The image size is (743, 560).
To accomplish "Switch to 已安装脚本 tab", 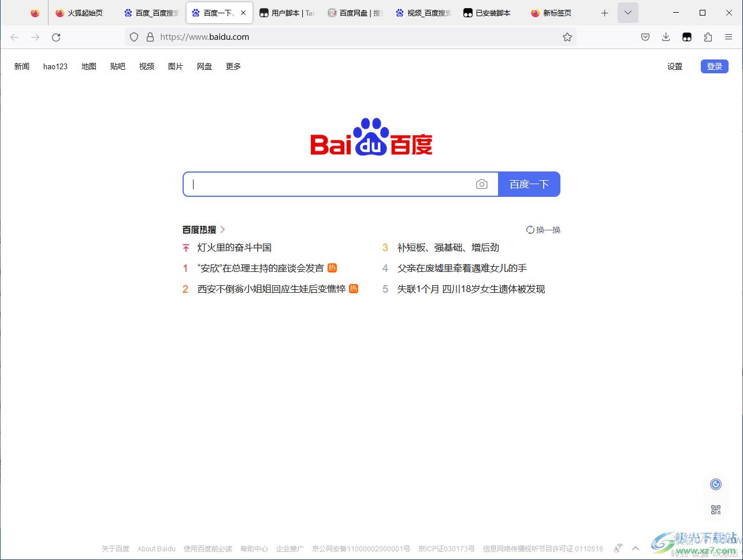I will 492,13.
